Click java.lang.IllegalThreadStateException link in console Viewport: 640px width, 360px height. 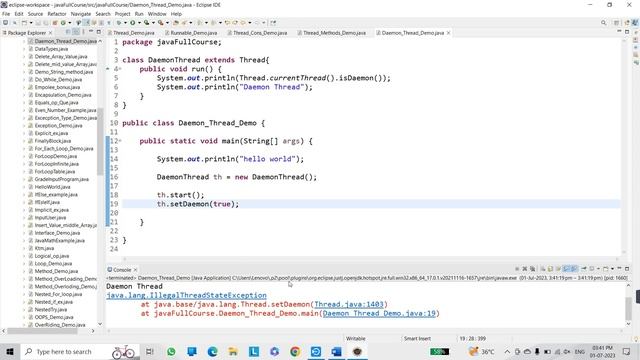pos(187,295)
